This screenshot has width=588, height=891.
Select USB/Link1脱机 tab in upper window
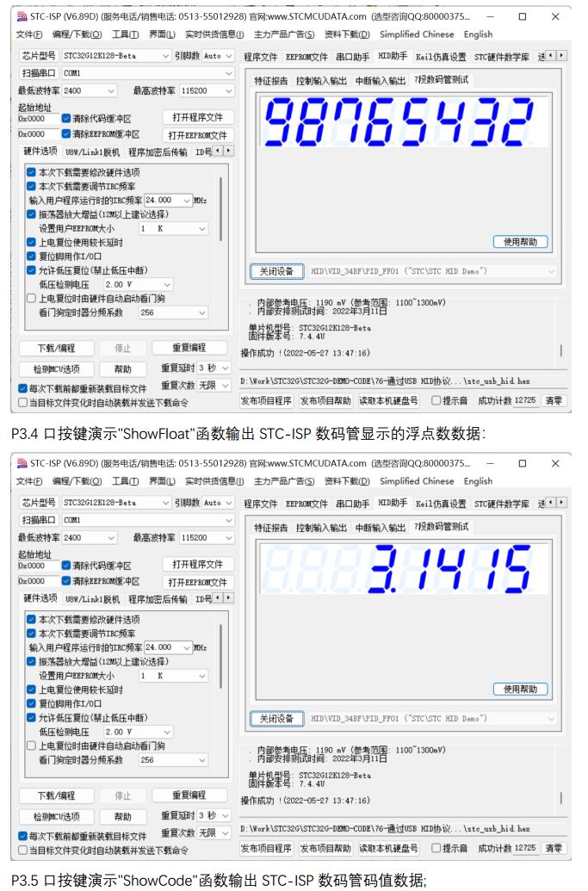[93, 152]
